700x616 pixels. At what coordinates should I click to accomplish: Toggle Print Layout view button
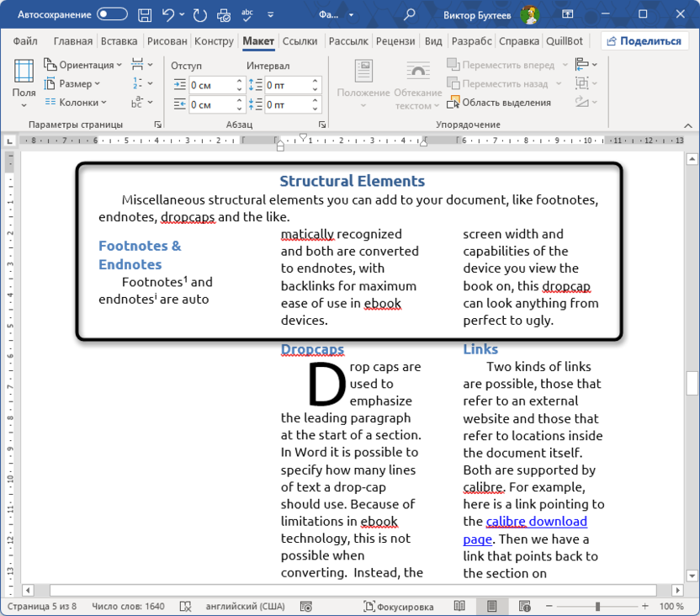492,606
